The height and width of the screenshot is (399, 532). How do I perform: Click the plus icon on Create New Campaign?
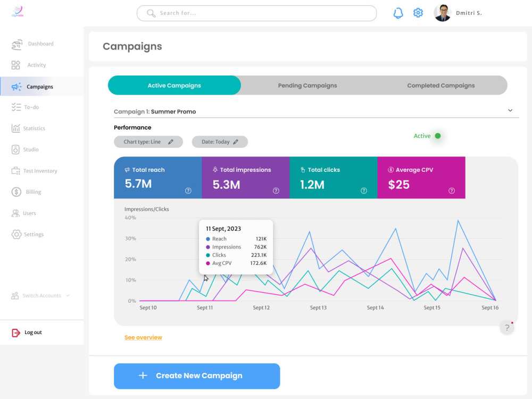pyautogui.click(x=143, y=375)
